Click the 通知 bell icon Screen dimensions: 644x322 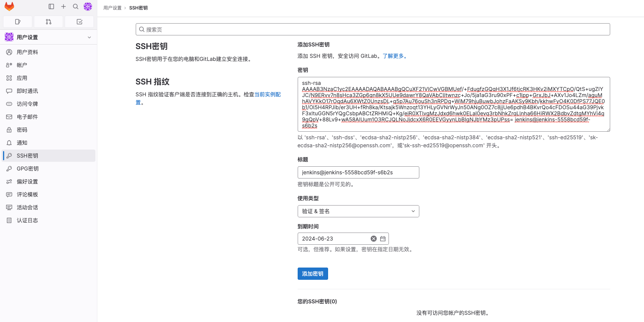coord(9,143)
